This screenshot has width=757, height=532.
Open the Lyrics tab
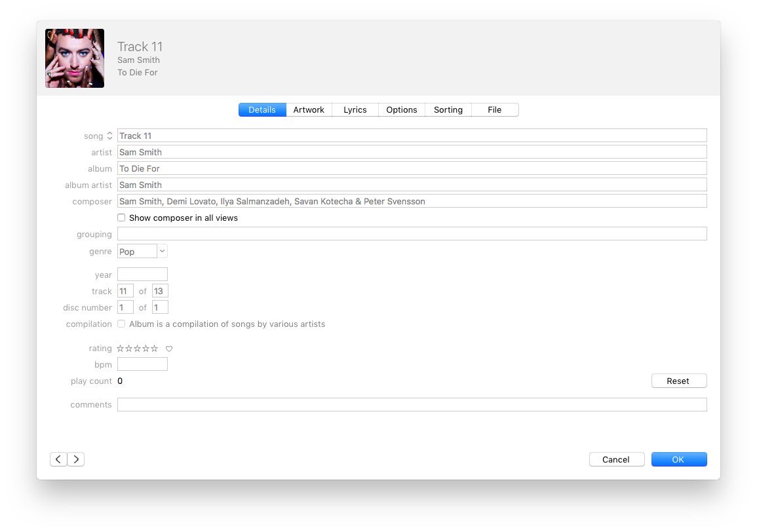[355, 109]
